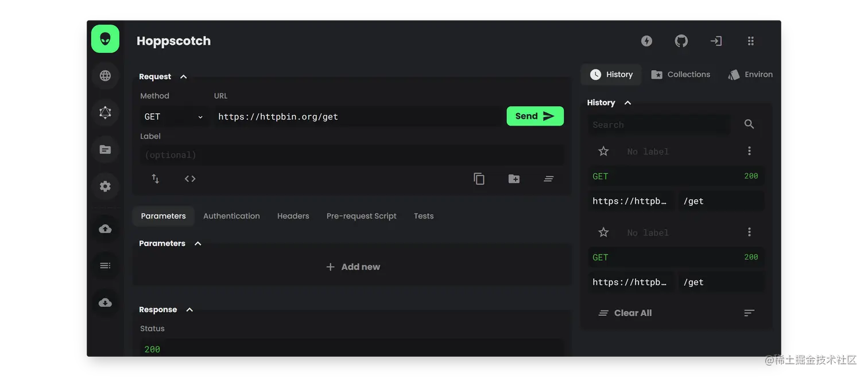
Task: Collapse the Response section chevron
Action: tap(189, 309)
